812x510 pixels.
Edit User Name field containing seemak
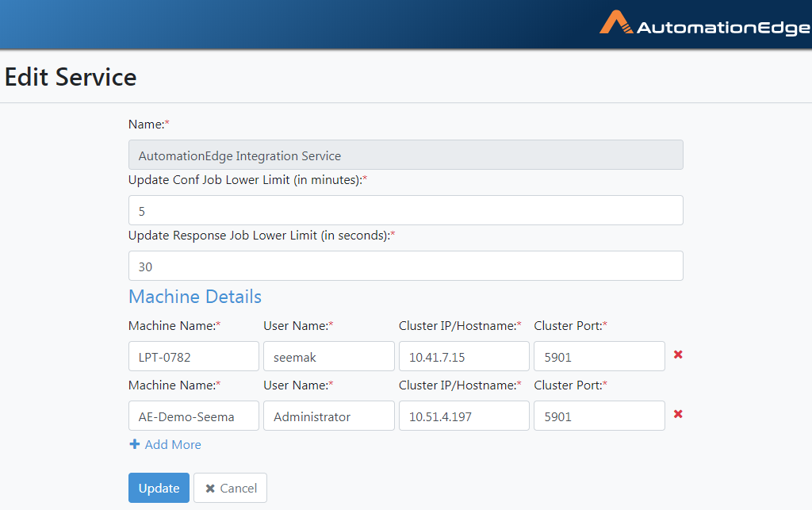[329, 356]
